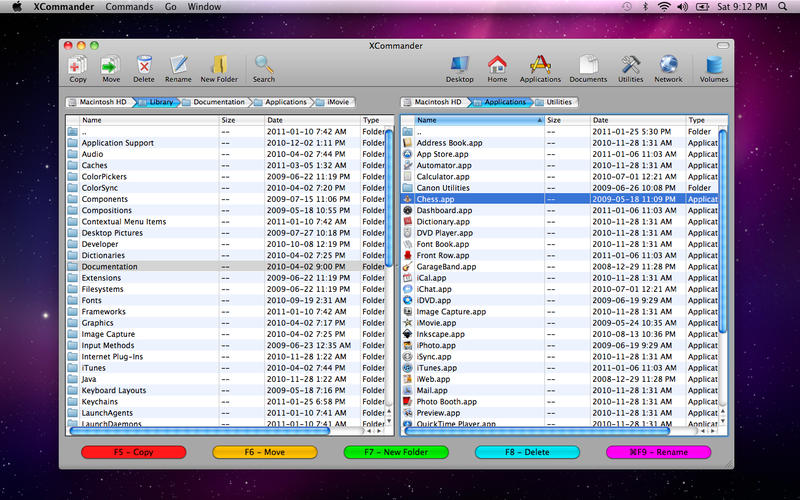Select the Canon Utilities folder

point(560,188)
